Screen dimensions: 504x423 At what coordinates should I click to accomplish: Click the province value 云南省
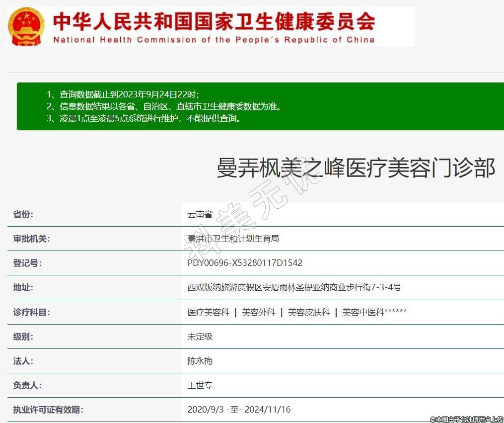[200, 214]
